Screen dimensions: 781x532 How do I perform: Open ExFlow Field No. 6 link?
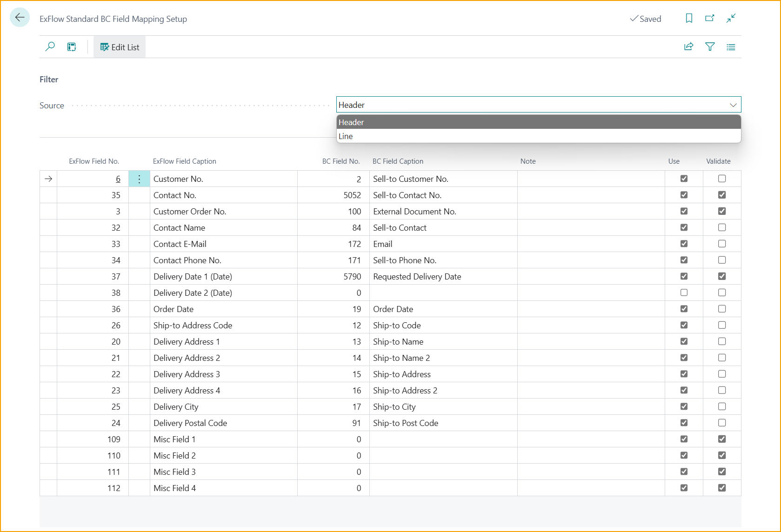(x=118, y=179)
